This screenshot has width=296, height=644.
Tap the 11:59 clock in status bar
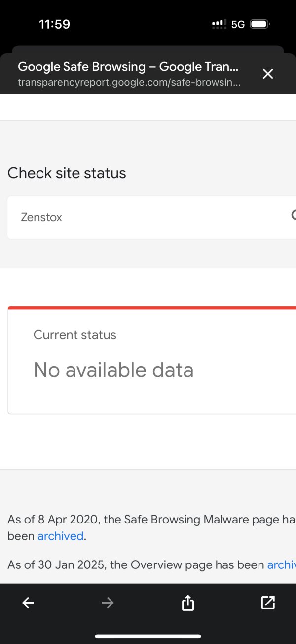point(54,24)
